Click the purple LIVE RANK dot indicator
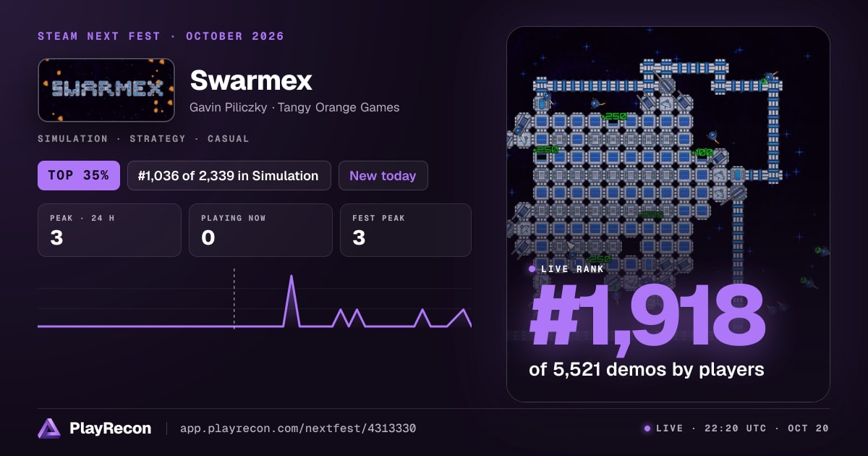Viewport: 868px width, 456px height. pyautogui.click(x=532, y=269)
